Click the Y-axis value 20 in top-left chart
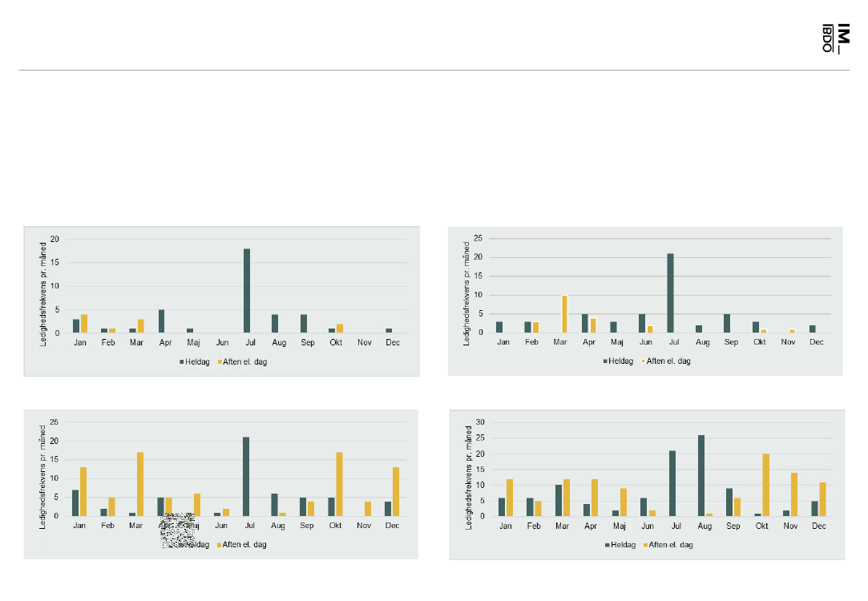The height and width of the screenshot is (601, 868). [55, 239]
